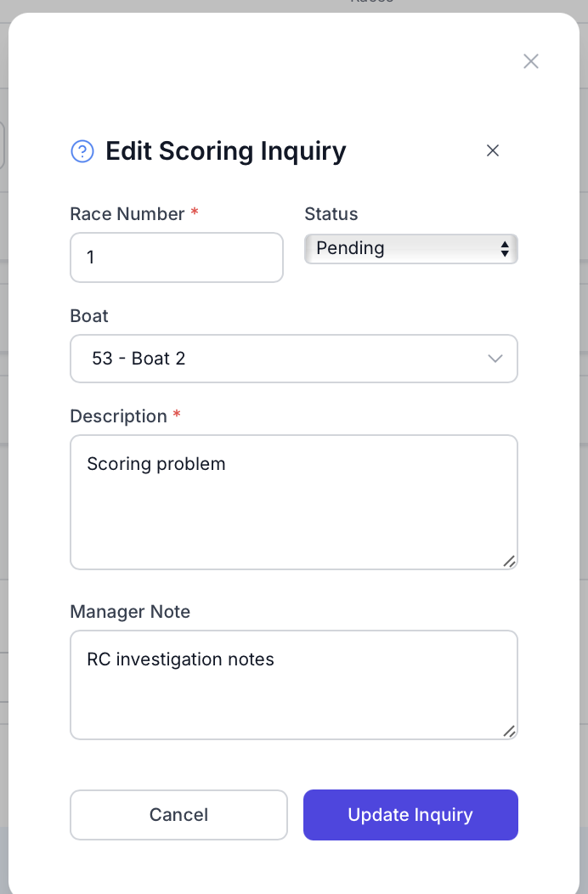Click the Edit Scoring Inquiry heading
The height and width of the screenshot is (894, 588).
click(x=225, y=151)
